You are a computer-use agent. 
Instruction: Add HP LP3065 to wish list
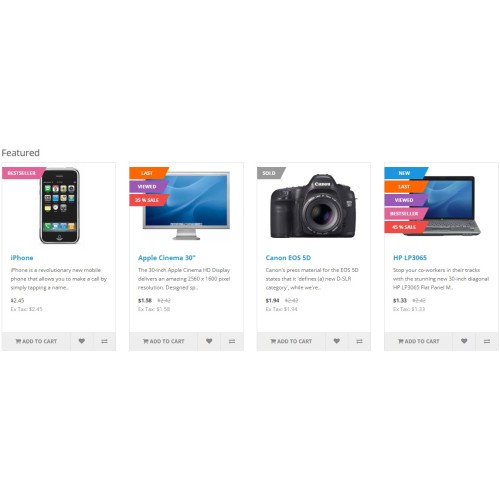(x=464, y=341)
